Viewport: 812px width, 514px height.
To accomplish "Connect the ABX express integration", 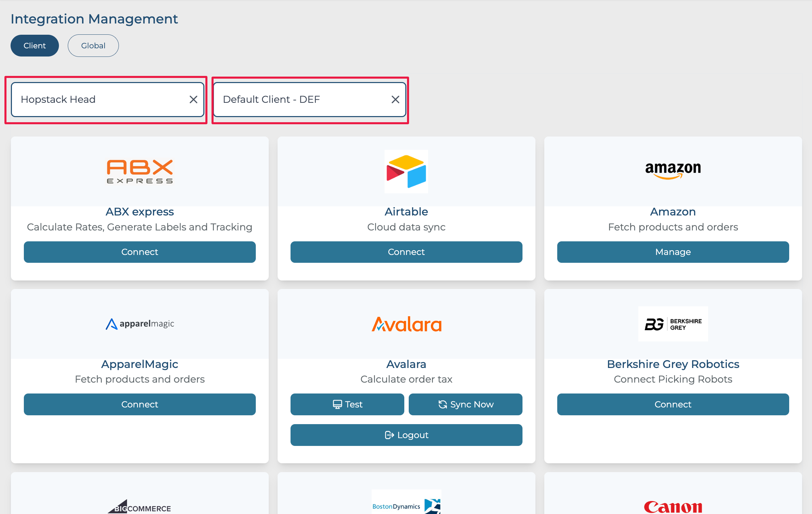I will tap(140, 252).
